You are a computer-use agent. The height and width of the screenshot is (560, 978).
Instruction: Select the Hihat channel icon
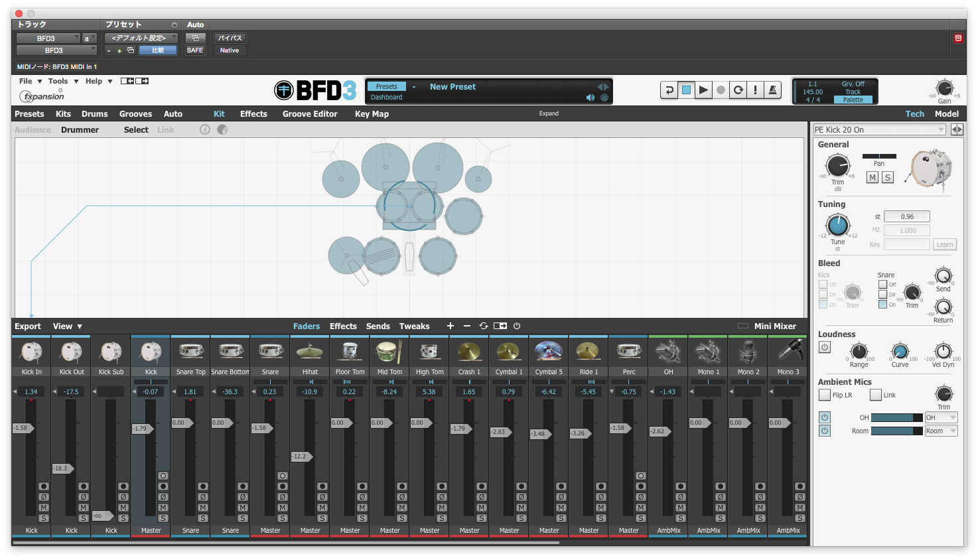(x=310, y=352)
